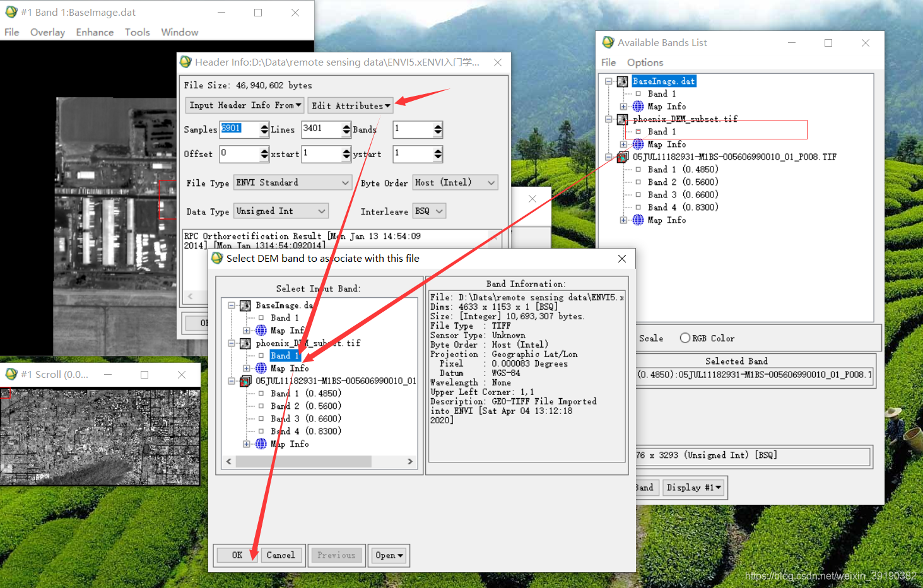Select Band 1 under BaseImage.dat in Available Bands List
The width and height of the screenshot is (923, 588).
661,94
